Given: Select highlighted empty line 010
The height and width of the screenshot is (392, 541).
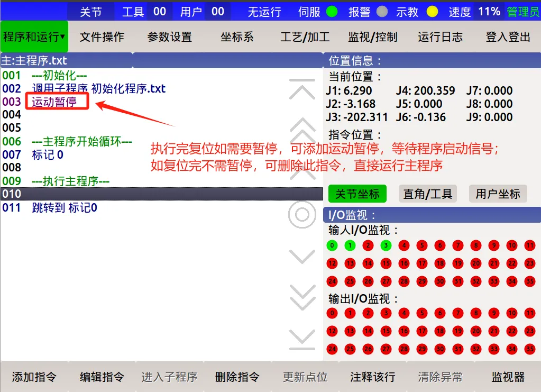Looking at the screenshot, I should tap(162, 194).
